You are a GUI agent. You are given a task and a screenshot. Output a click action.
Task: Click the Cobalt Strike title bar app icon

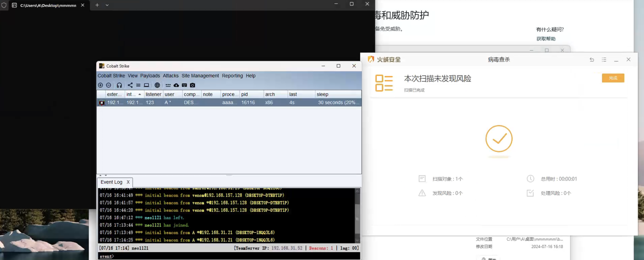pyautogui.click(x=101, y=66)
